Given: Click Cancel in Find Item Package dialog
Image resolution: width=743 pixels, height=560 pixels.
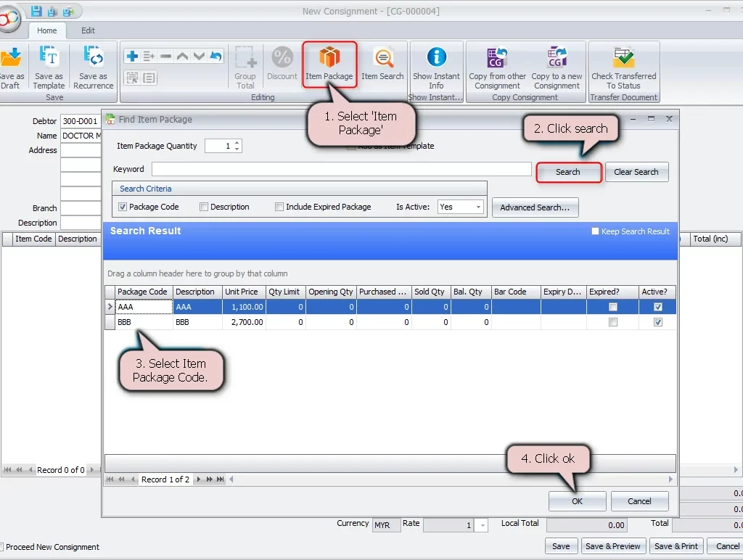Looking at the screenshot, I should coord(639,501).
